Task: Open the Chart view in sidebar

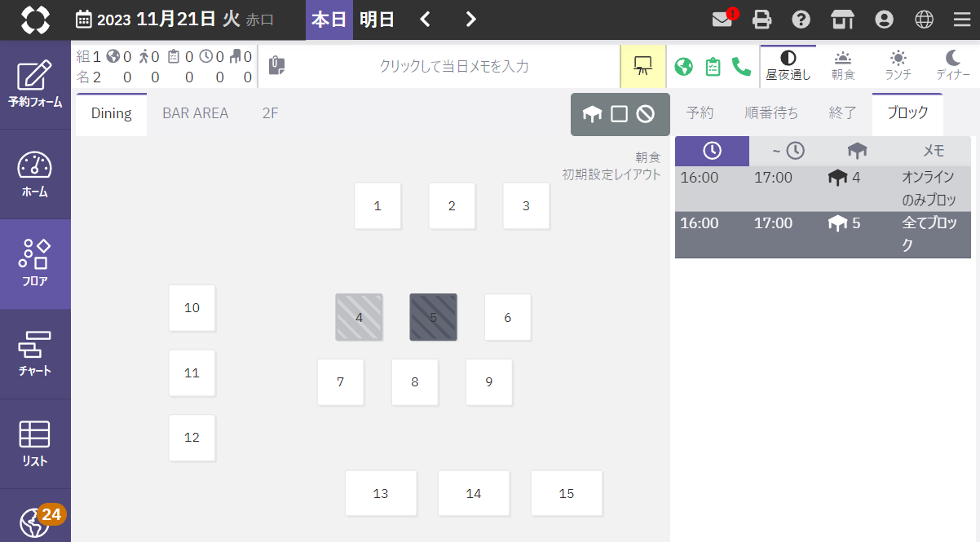Action: pos(35,354)
